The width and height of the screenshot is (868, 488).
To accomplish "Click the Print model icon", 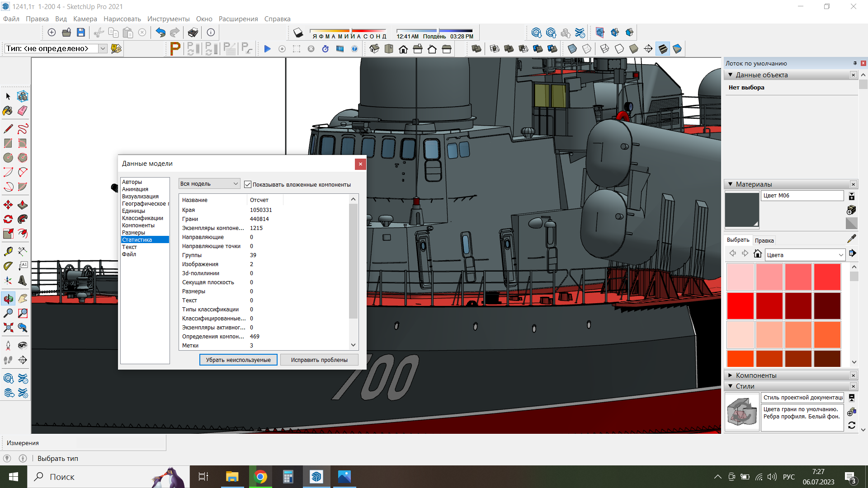I will (x=193, y=32).
